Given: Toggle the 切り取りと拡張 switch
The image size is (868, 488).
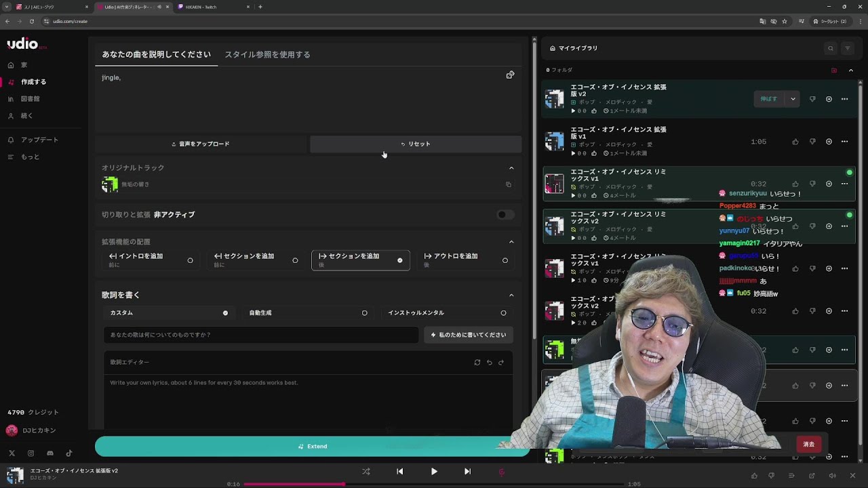Looking at the screenshot, I should [505, 215].
